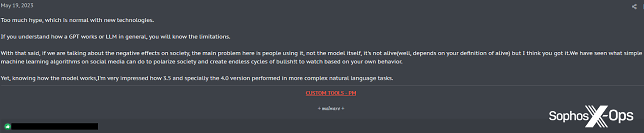644x133 pixels.
Task: Click the line starting "With that said"
Action: coord(321,53)
